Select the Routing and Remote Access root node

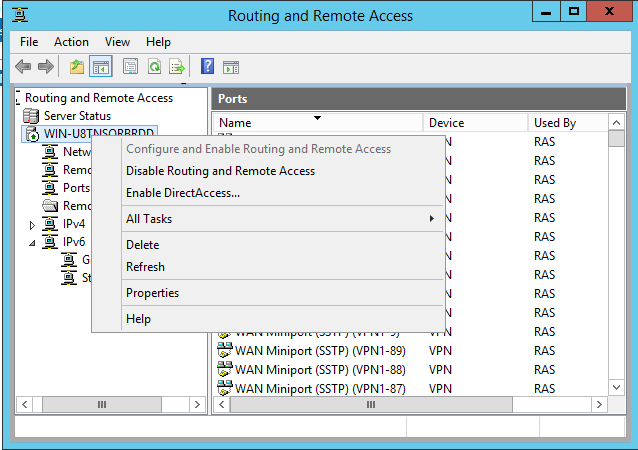(x=99, y=98)
